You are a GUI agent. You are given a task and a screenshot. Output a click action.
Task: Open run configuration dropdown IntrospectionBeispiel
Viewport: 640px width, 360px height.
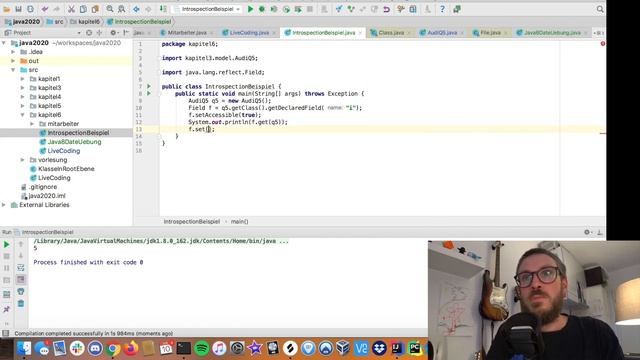[207, 9]
